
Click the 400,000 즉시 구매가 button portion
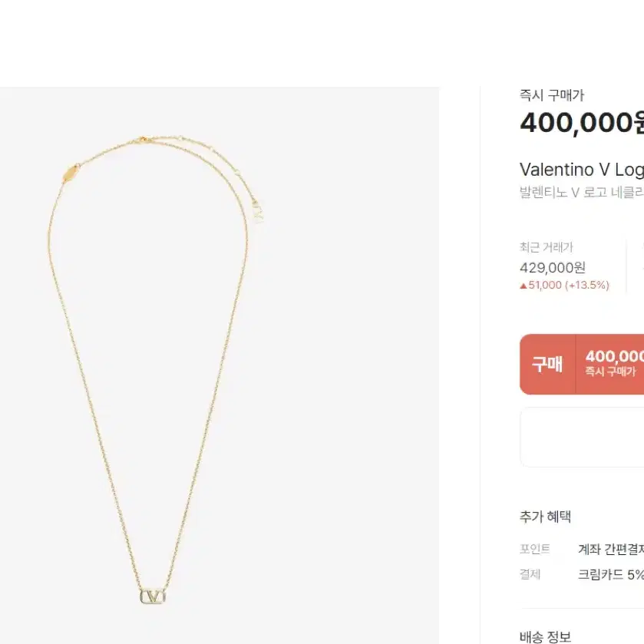(x=610, y=365)
